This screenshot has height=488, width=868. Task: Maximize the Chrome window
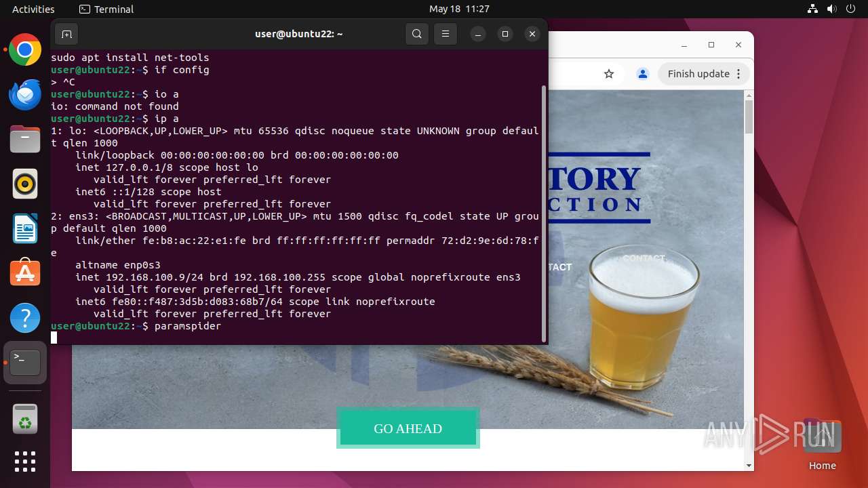tap(711, 45)
